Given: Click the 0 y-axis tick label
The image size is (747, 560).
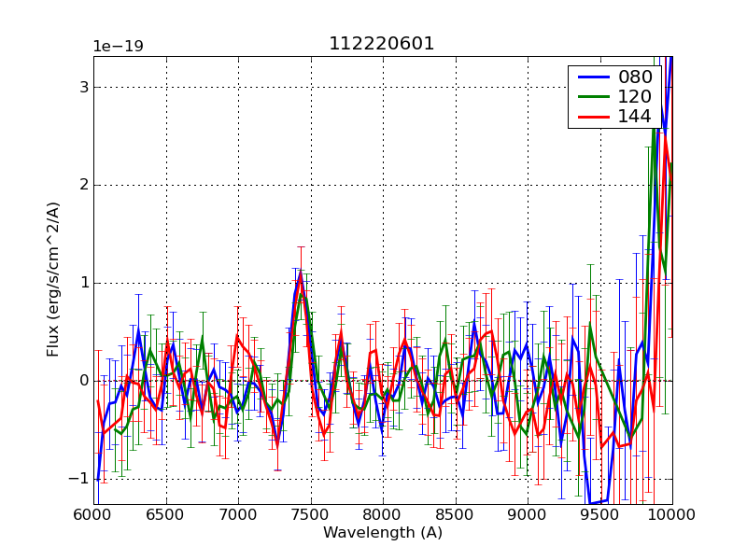Looking at the screenshot, I should pos(83,381).
